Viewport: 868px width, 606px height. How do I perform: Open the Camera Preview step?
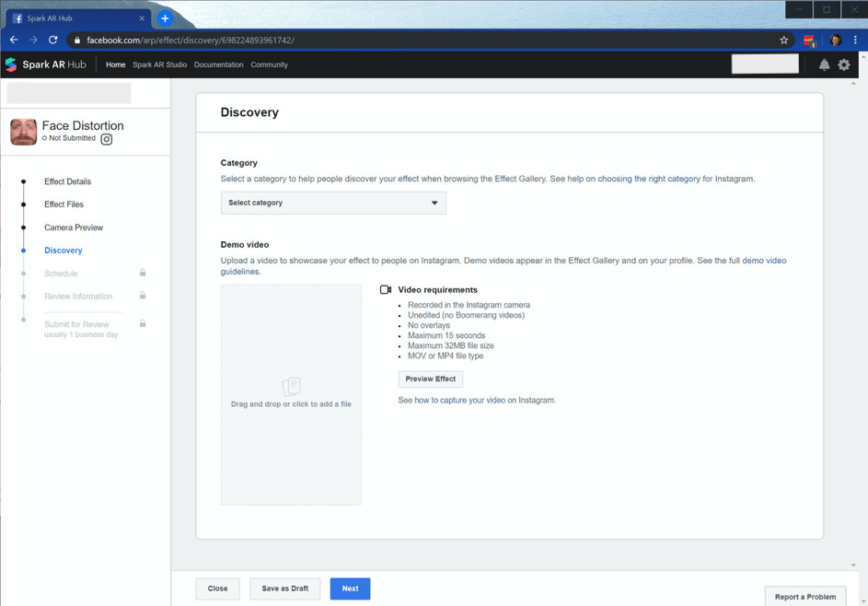coord(74,227)
